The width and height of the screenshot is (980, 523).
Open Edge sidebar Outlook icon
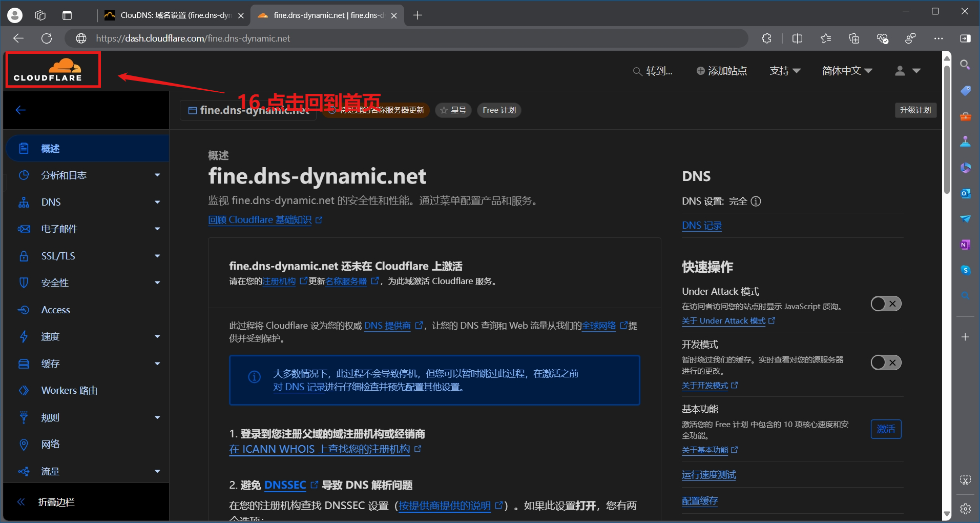pos(965,193)
